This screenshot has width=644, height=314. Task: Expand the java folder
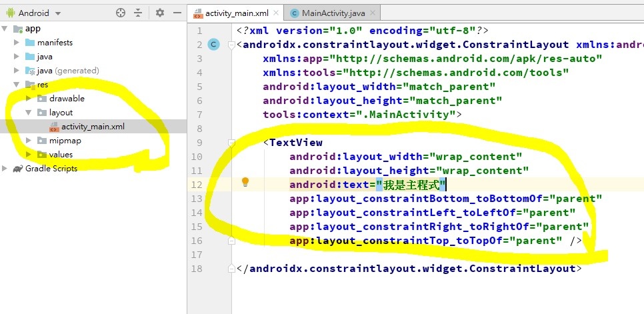[17, 56]
